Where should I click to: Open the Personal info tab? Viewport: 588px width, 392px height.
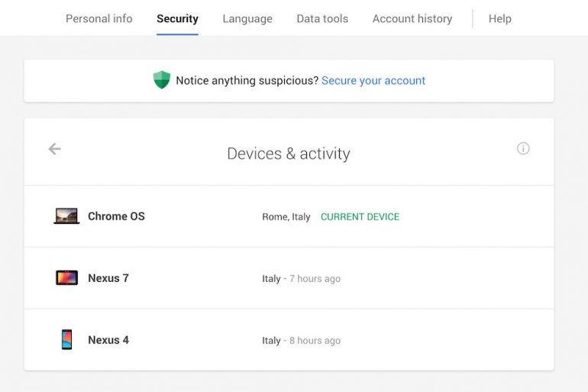click(99, 18)
